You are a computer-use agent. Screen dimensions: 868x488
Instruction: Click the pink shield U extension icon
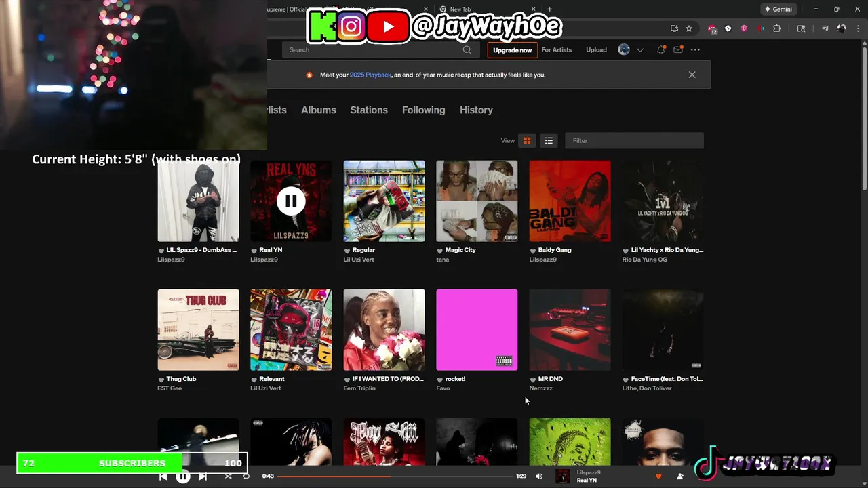tap(745, 28)
